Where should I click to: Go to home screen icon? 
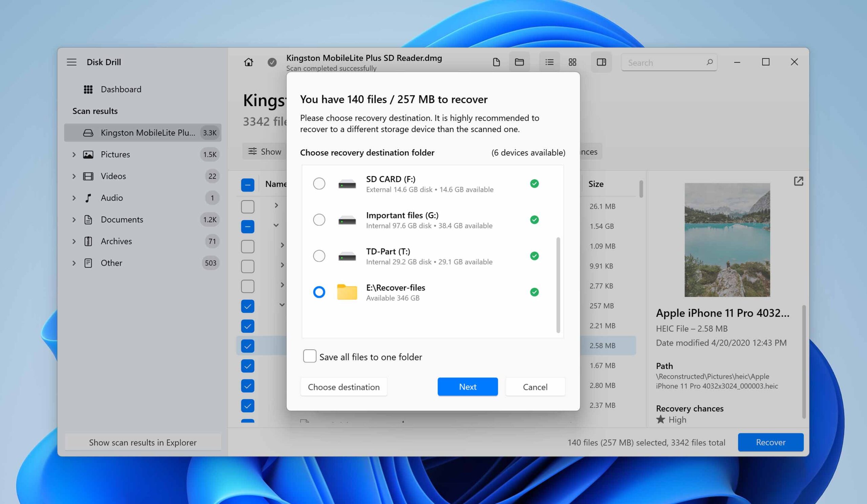point(248,62)
